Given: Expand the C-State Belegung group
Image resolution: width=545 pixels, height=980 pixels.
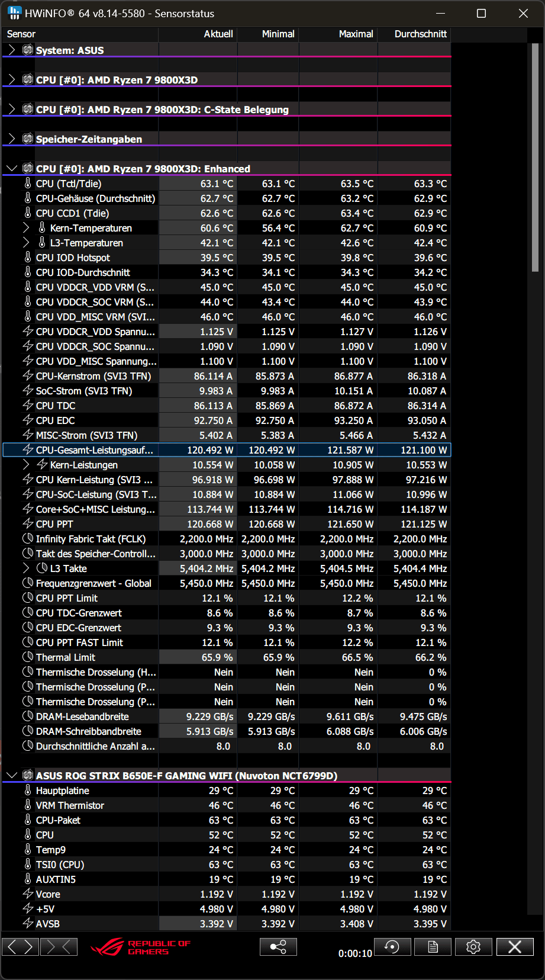Looking at the screenshot, I should tap(11, 110).
